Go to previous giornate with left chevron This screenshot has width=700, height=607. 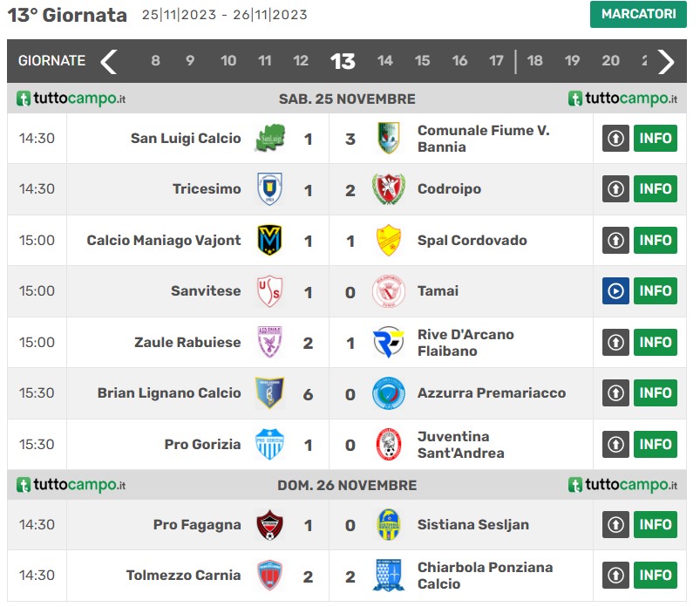(x=109, y=61)
